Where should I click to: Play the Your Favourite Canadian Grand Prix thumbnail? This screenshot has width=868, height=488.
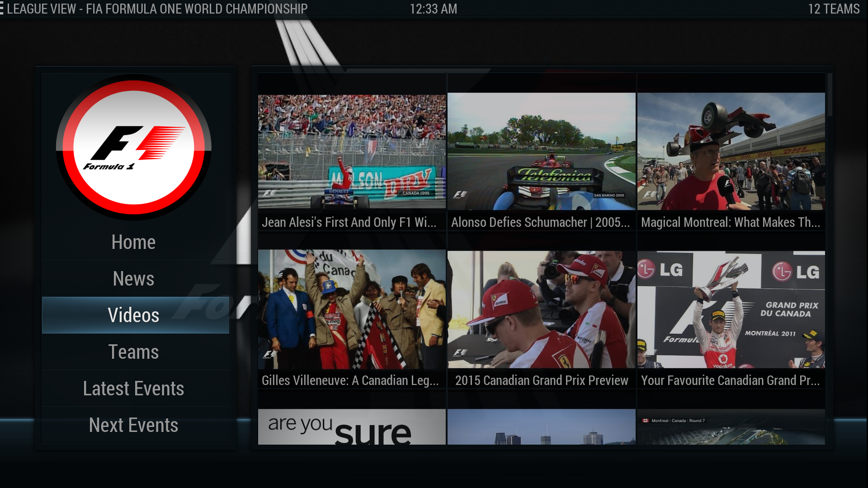pyautogui.click(x=731, y=310)
